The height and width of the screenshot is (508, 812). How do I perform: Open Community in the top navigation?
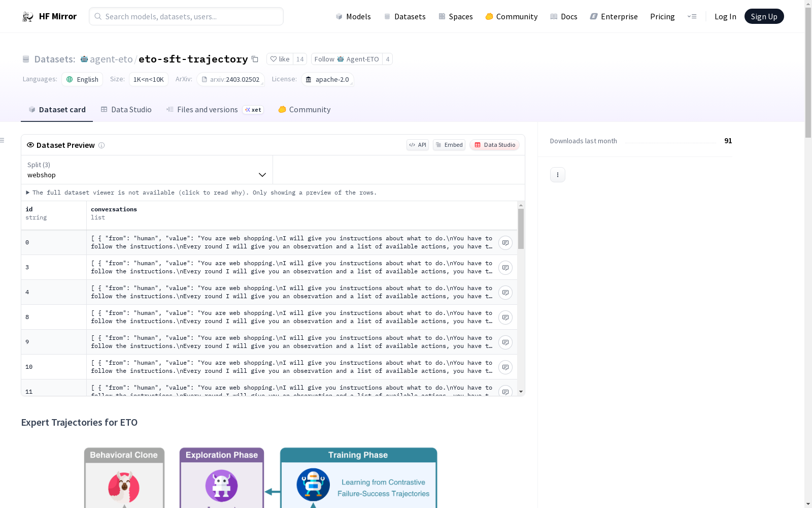point(512,17)
